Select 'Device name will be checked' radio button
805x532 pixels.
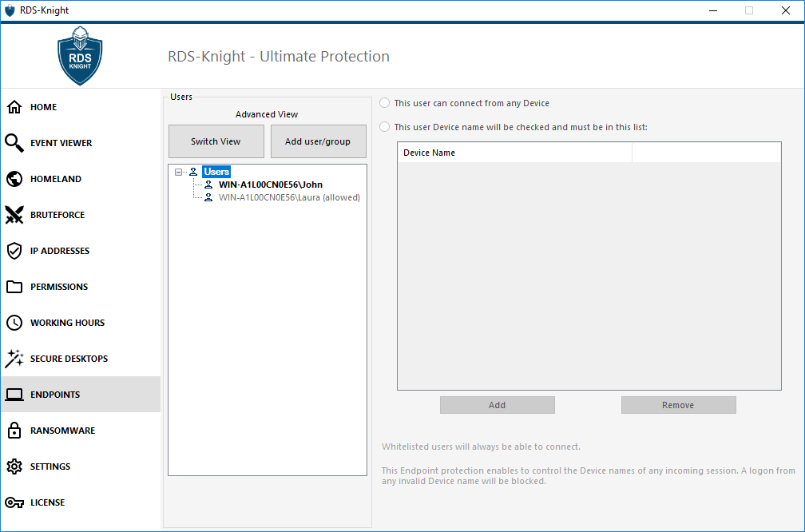(x=385, y=126)
